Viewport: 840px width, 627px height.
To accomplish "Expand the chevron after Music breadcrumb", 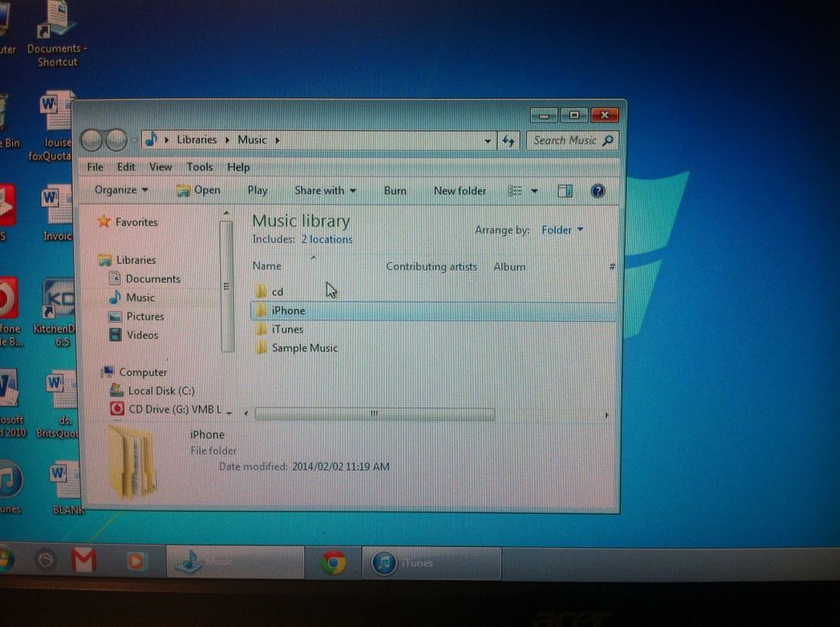I will (277, 140).
